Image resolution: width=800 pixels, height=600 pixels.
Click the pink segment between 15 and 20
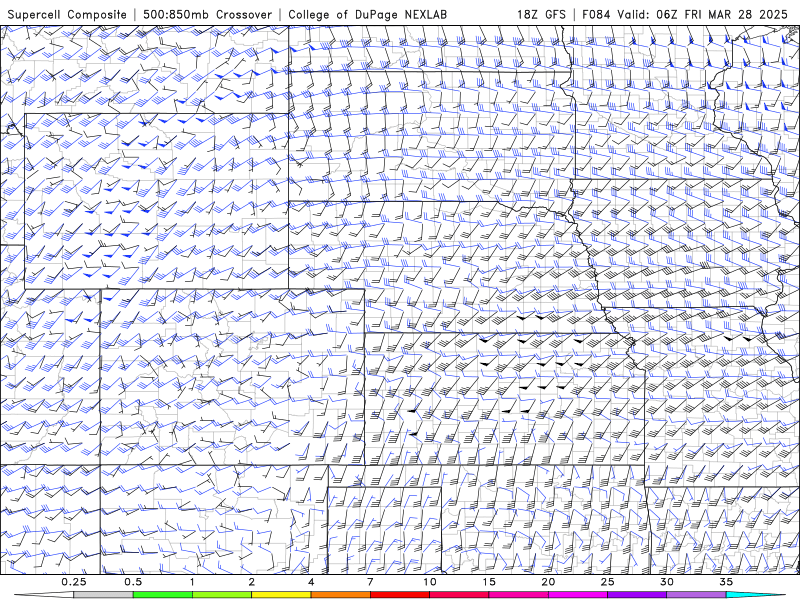518,595
